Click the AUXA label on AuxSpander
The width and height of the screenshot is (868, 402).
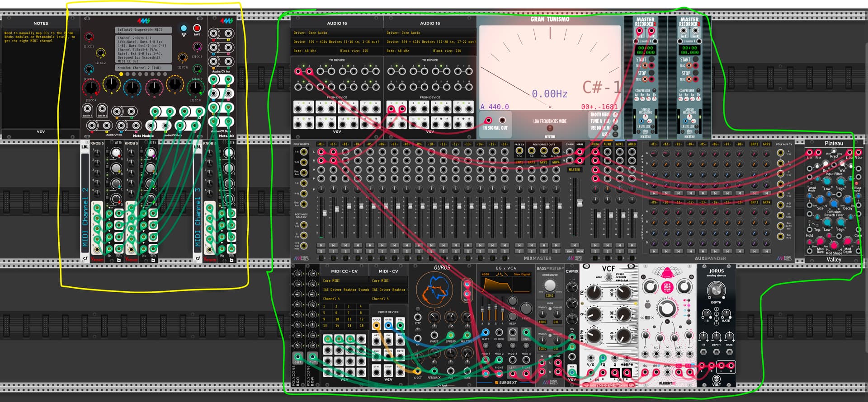(595, 144)
